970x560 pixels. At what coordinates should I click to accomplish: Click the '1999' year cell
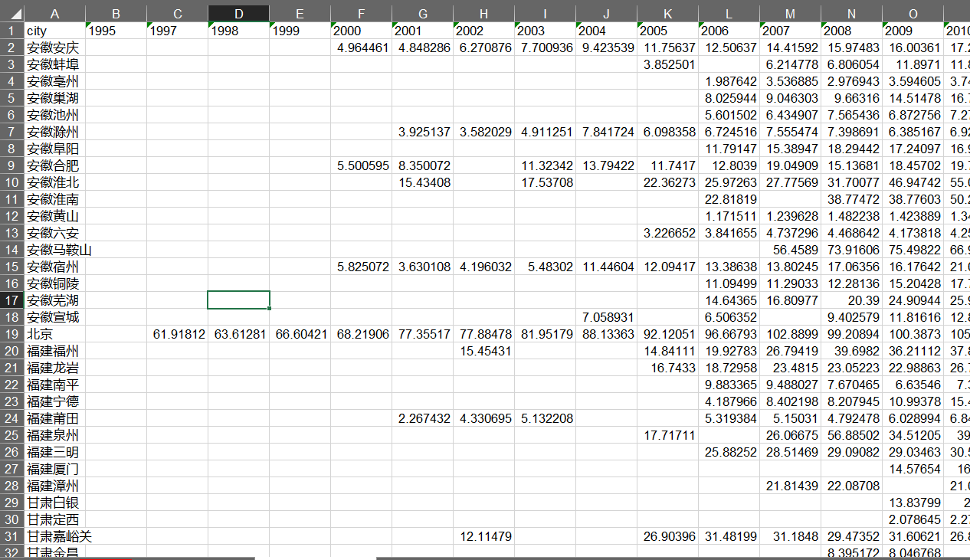tap(300, 31)
